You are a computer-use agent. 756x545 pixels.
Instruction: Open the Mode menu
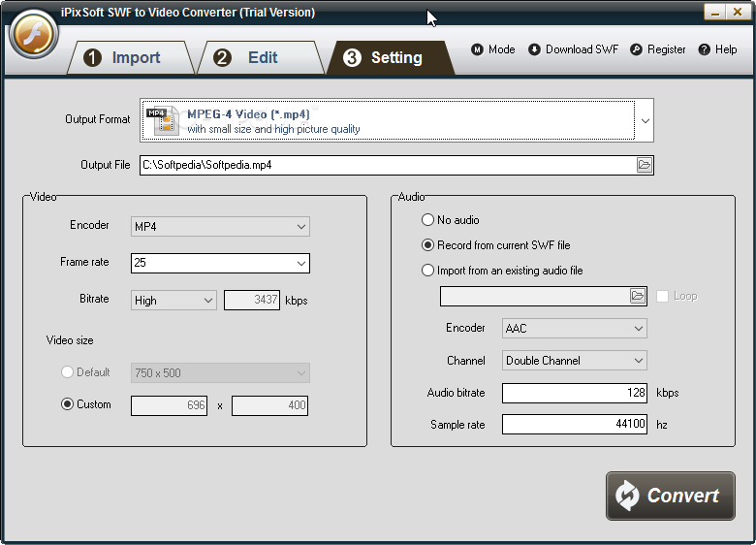click(x=493, y=49)
